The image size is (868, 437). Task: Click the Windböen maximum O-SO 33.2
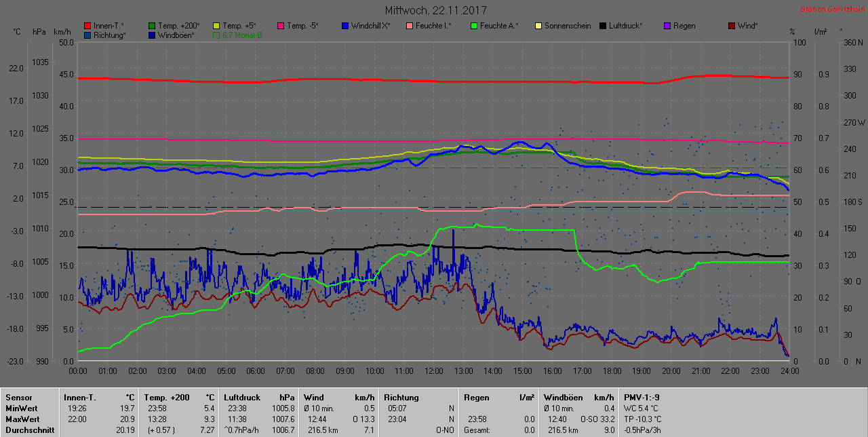(597, 419)
